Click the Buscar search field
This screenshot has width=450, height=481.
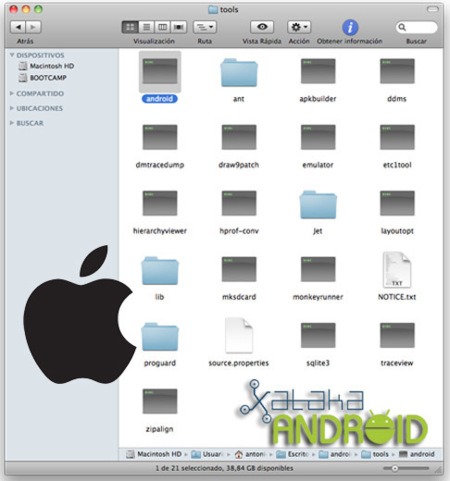(417, 27)
